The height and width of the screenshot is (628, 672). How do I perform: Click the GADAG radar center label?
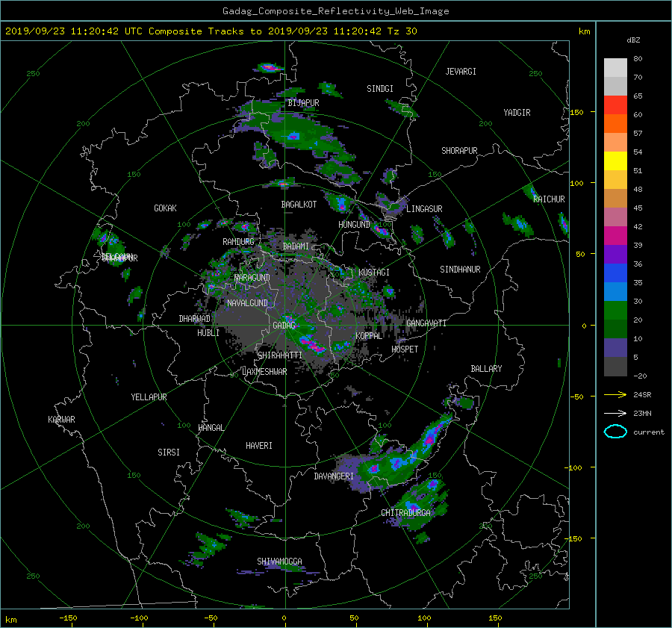(x=284, y=326)
